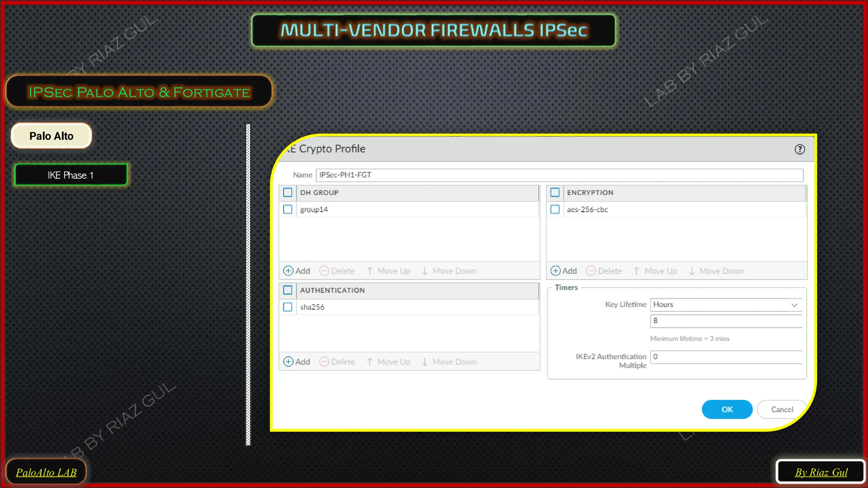
Task: Click the help question mark icon
Action: coord(799,149)
